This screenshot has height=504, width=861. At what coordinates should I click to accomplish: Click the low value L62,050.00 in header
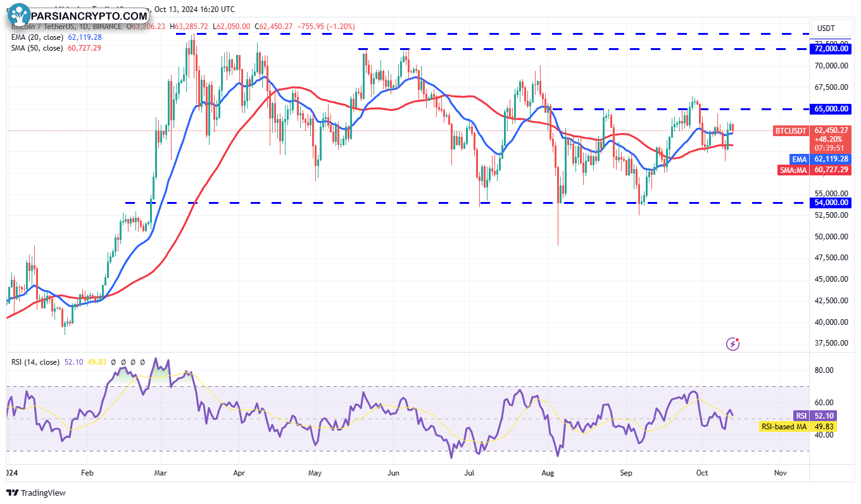pyautogui.click(x=230, y=27)
